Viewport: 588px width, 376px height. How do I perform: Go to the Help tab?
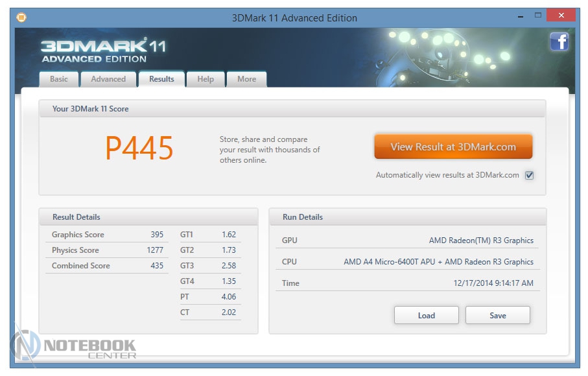pos(206,79)
